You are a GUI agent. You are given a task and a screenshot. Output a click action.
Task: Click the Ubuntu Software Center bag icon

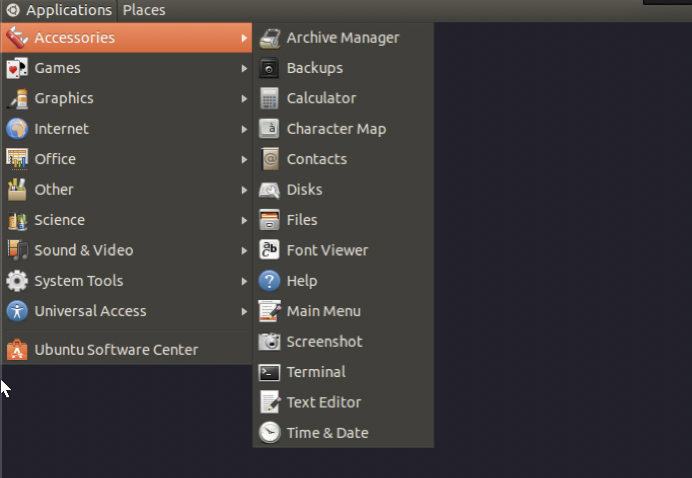pos(17,350)
